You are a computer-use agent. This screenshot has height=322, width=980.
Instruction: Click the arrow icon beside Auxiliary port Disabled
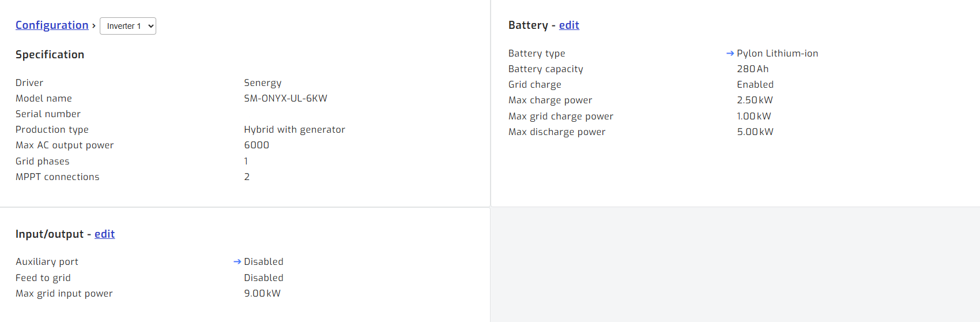[237, 261]
